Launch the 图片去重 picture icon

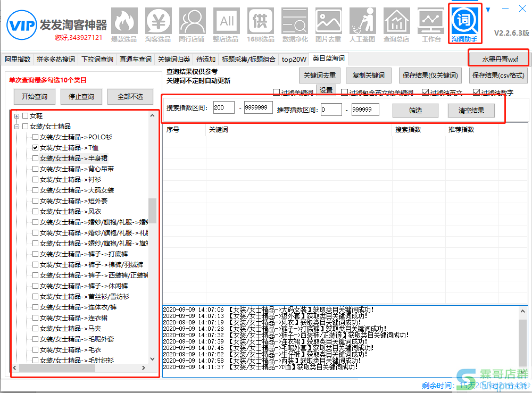[328, 24]
